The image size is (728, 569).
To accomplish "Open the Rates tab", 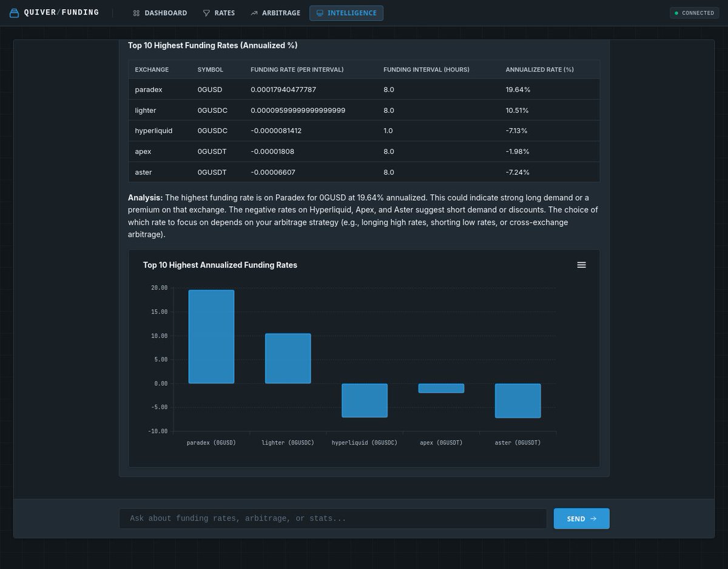I will 218,13.
